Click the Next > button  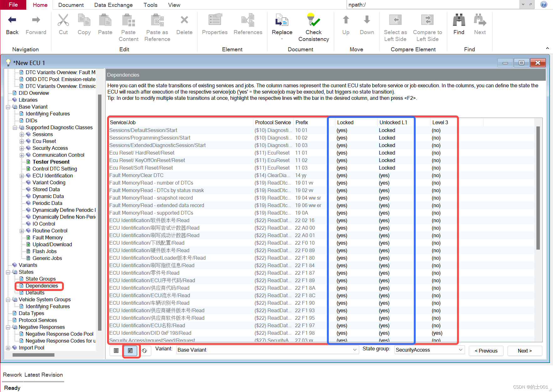tap(525, 351)
